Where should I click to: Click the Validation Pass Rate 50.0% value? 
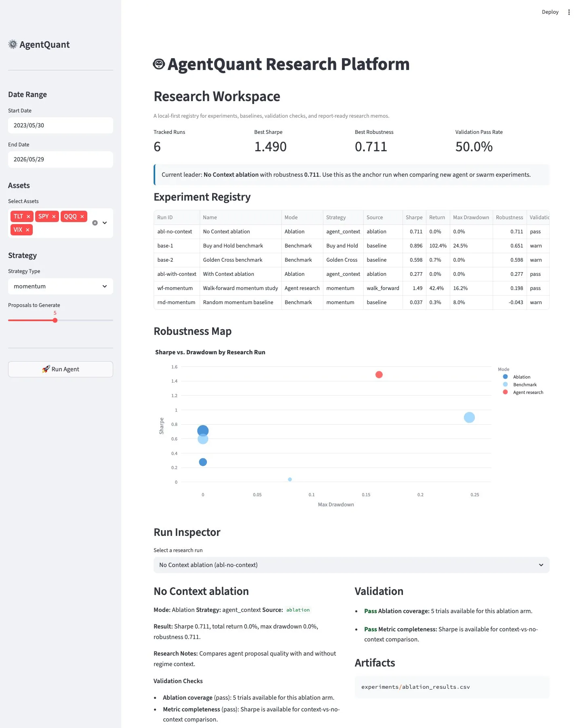(474, 147)
